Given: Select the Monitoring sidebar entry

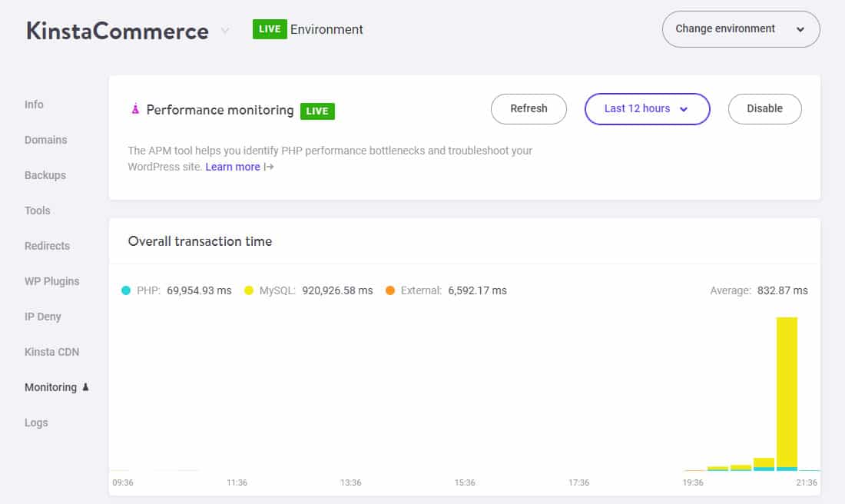Looking at the screenshot, I should 50,387.
